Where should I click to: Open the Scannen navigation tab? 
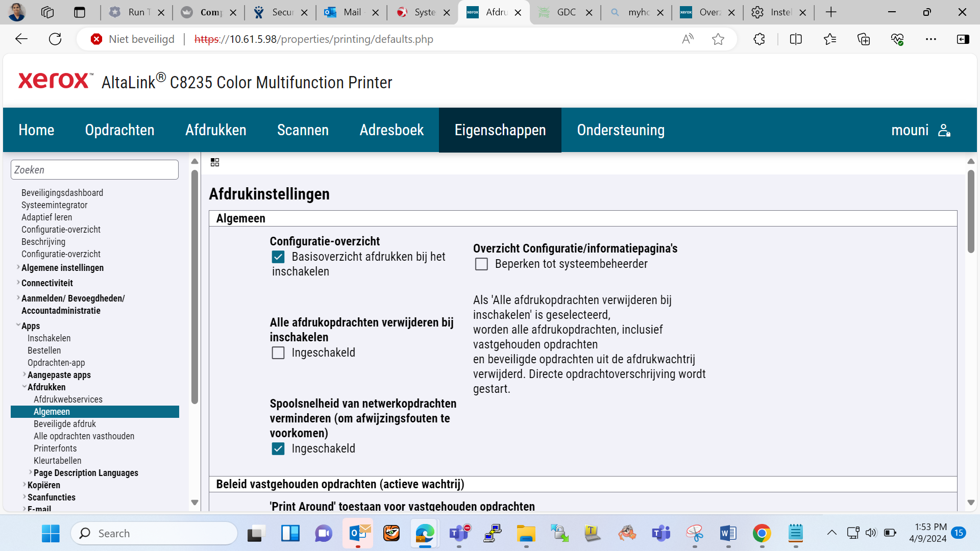coord(303,130)
